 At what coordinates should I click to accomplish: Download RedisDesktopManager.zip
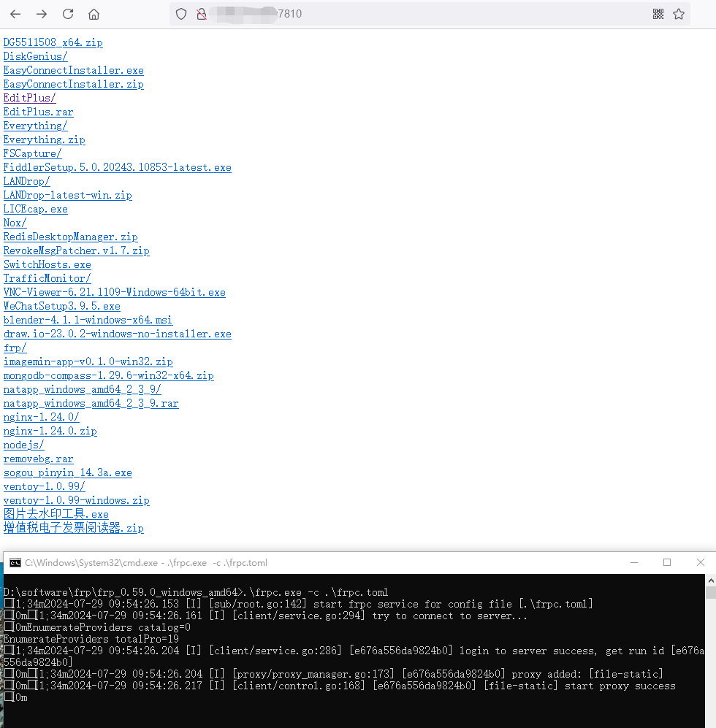[71, 237]
